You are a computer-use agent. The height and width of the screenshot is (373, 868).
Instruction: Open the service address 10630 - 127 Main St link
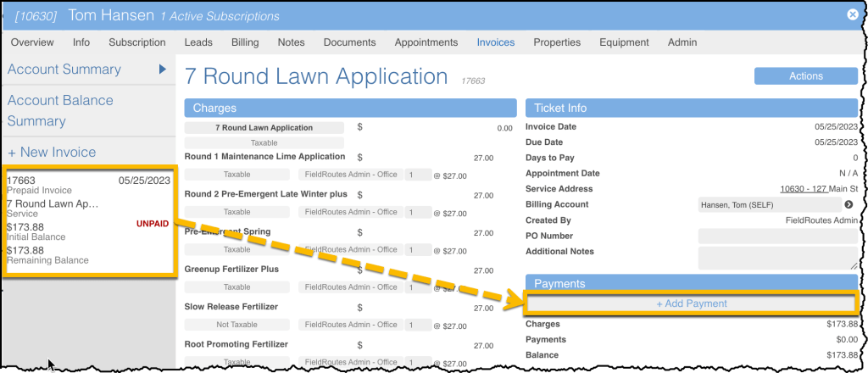pyautogui.click(x=819, y=189)
